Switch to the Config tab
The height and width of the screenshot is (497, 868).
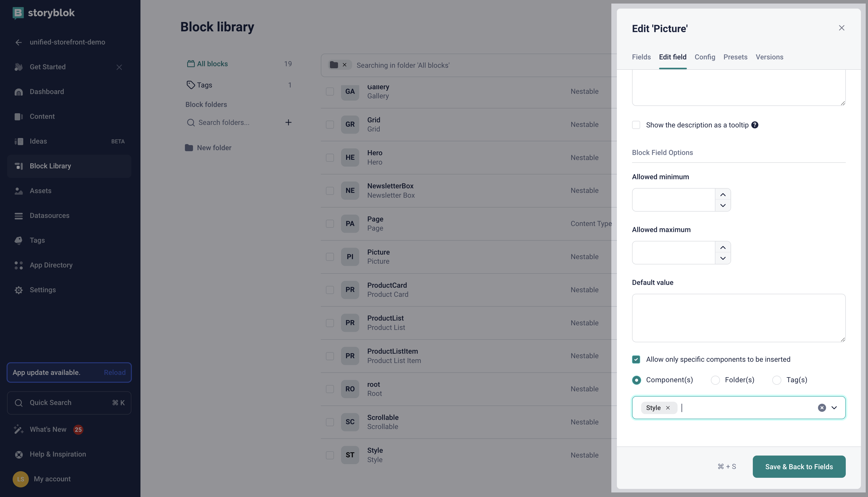point(705,57)
